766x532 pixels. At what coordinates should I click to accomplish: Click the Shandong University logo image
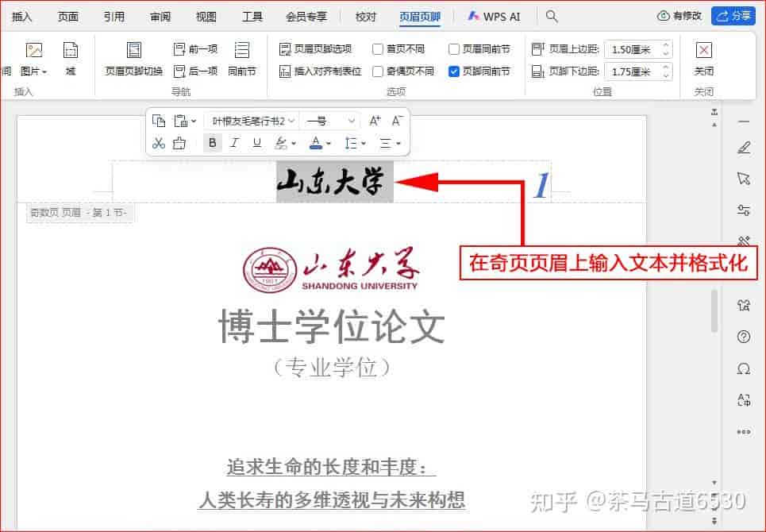pyautogui.click(x=331, y=270)
